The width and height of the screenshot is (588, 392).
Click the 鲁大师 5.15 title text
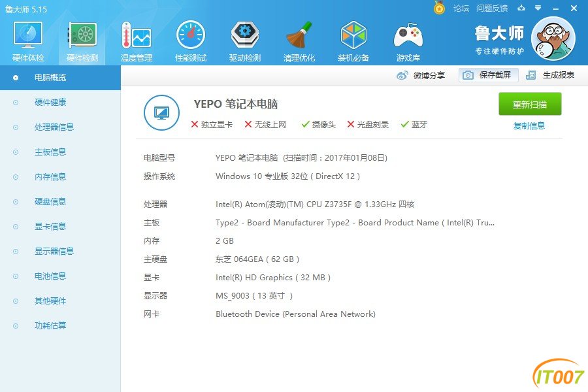(26, 9)
